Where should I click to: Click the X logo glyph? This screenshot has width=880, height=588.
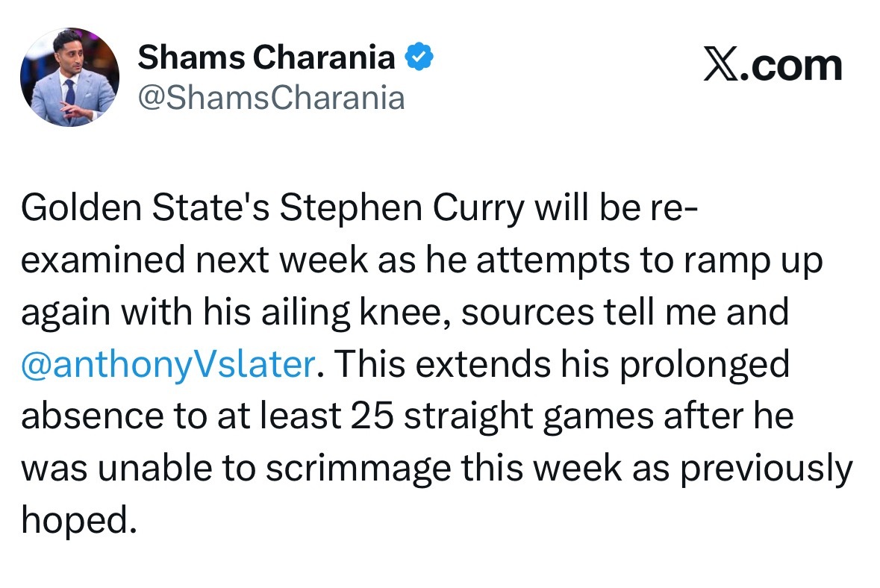click(x=723, y=66)
